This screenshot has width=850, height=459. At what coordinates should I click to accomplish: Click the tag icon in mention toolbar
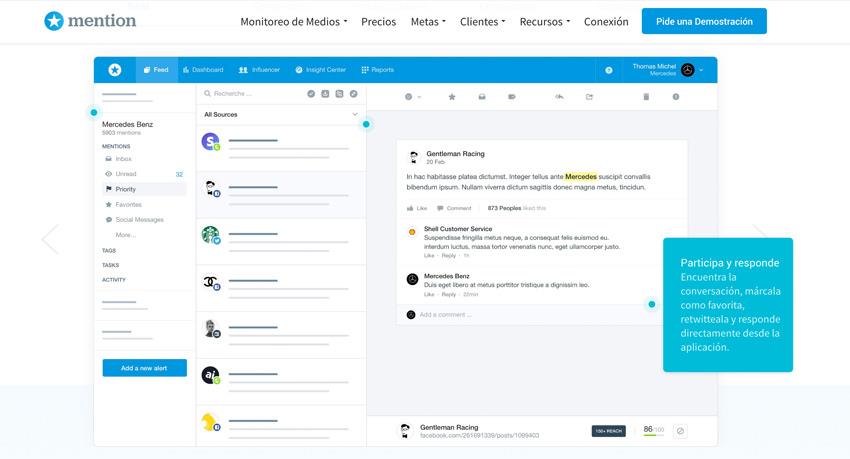tap(511, 97)
